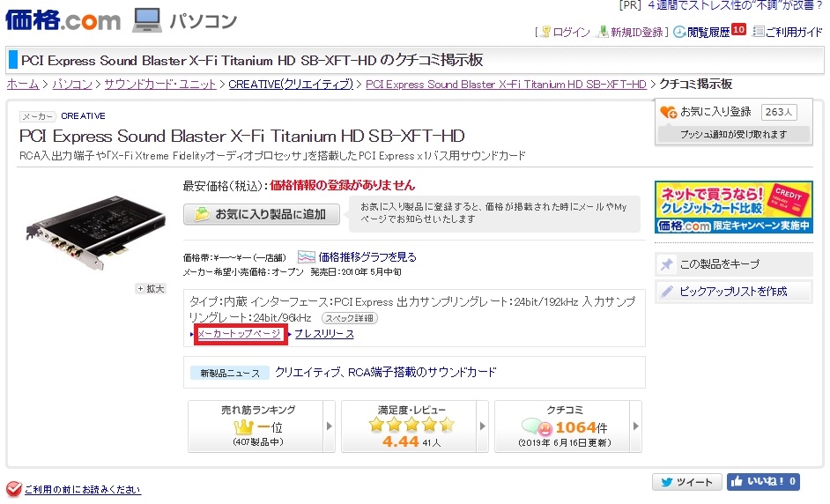The width and height of the screenshot is (830, 504).
Task: Click the 4.44 review score
Action: point(401,441)
